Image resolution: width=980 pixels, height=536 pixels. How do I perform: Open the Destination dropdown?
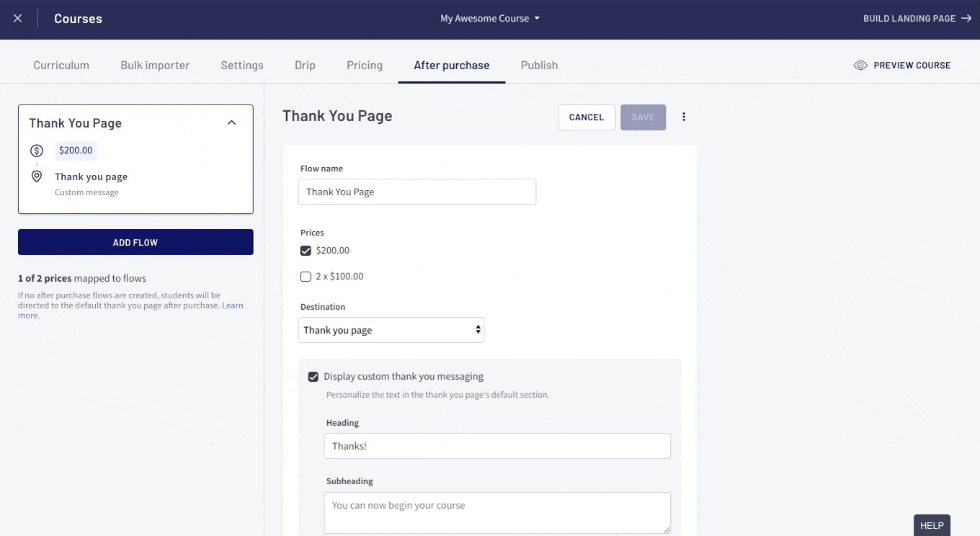[391, 330]
